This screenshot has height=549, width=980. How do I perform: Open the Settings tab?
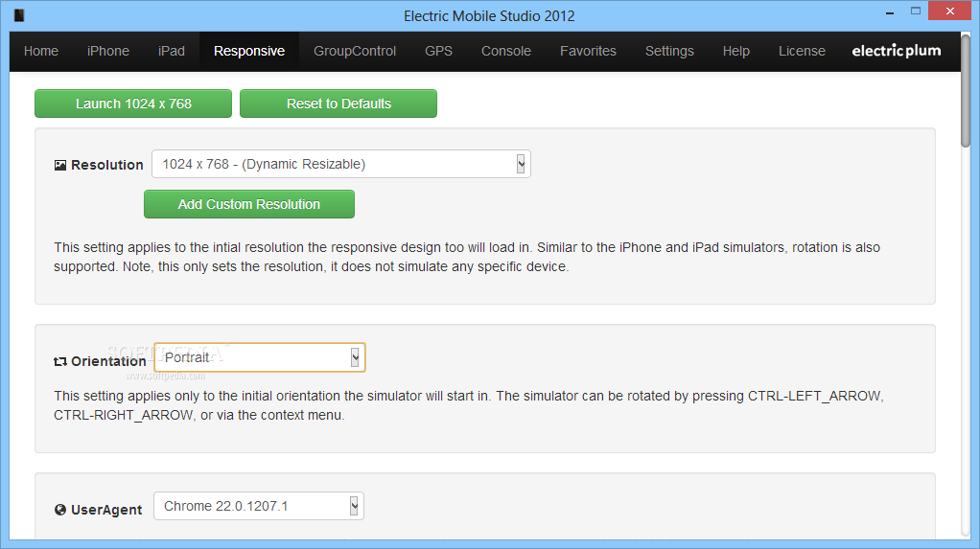pyautogui.click(x=669, y=51)
